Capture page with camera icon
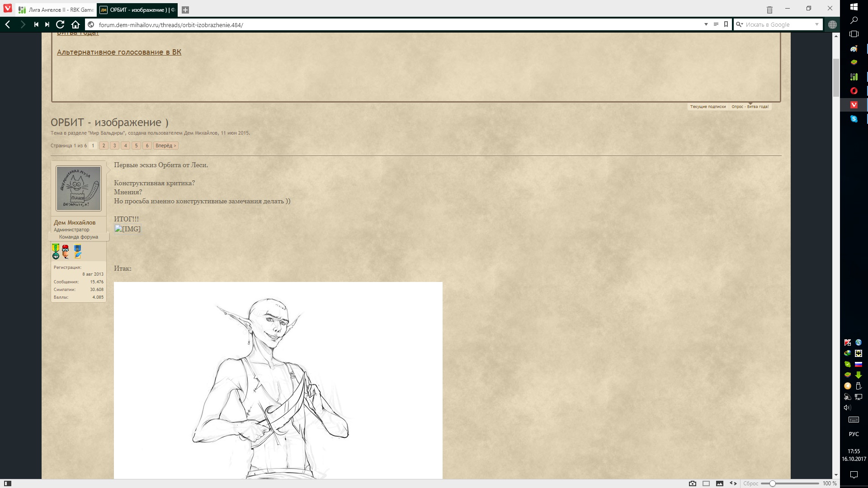This screenshot has height=488, width=868. (x=693, y=483)
